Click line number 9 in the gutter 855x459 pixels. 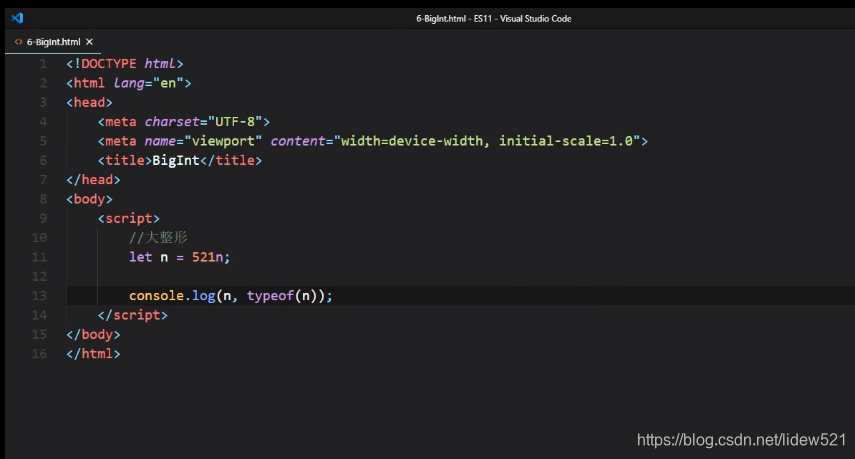point(43,219)
